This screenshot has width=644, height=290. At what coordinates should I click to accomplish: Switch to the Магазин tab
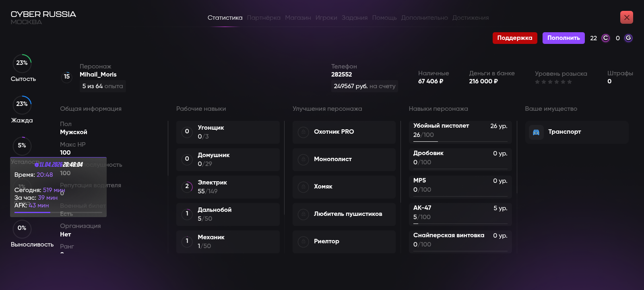click(x=298, y=18)
